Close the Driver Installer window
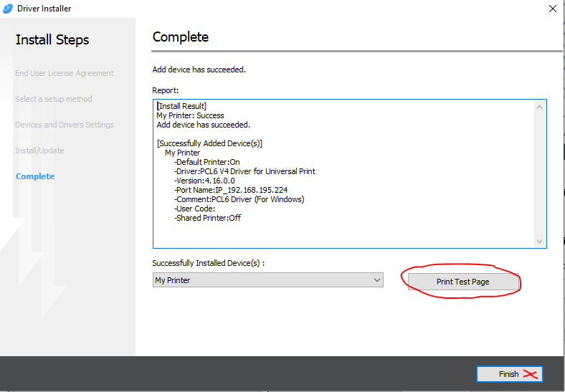 (552, 9)
